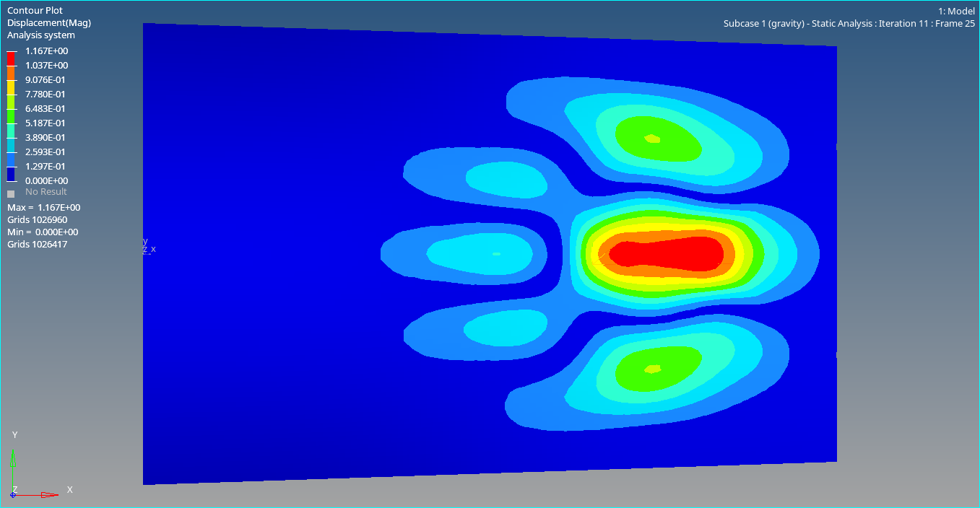Click the Displacement(Mag) result type label

[x=49, y=23]
